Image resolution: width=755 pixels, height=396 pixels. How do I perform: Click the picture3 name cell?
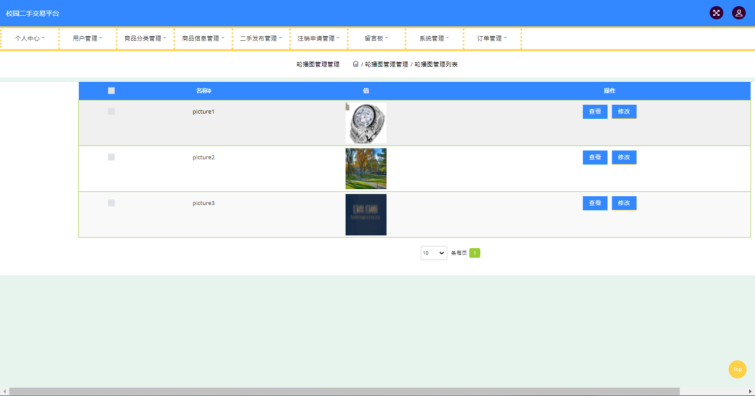click(204, 203)
